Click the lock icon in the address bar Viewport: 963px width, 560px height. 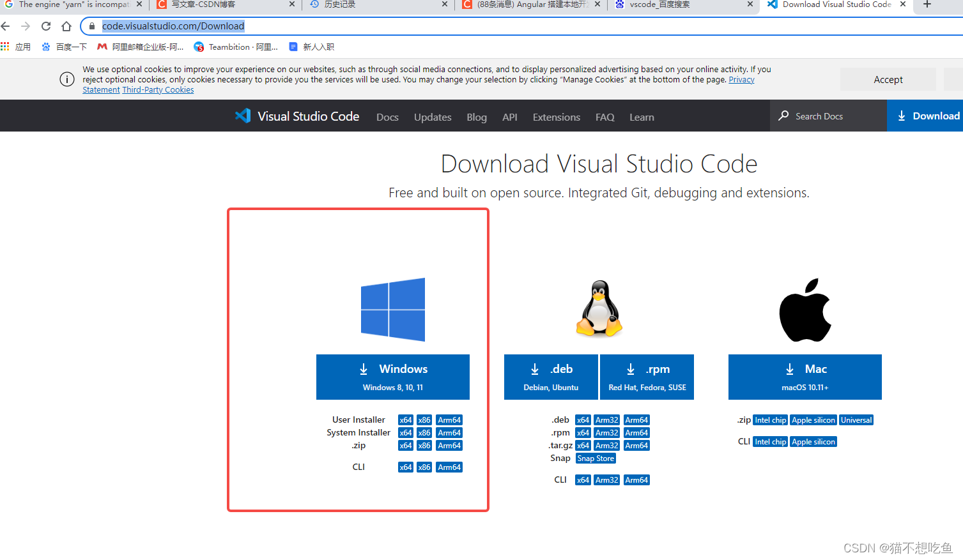click(92, 26)
